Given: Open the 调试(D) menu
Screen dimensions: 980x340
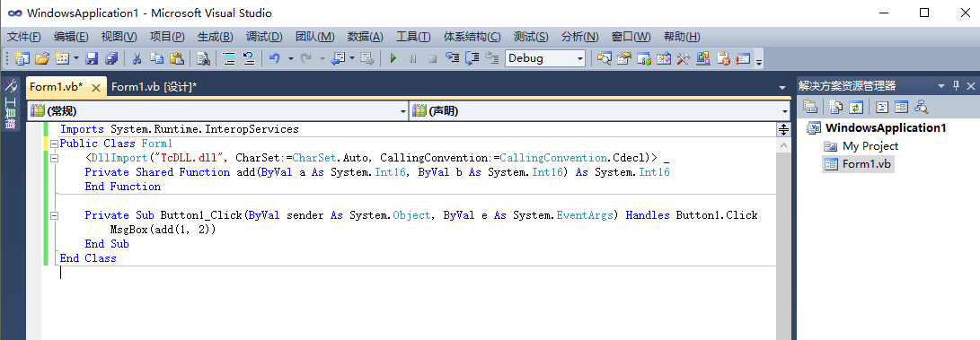Looking at the screenshot, I should click(264, 37).
